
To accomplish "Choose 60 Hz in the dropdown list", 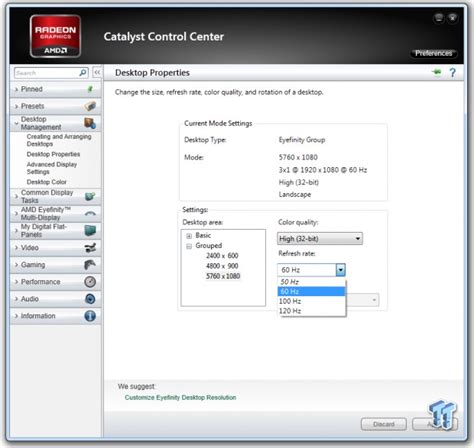I will coord(311,291).
